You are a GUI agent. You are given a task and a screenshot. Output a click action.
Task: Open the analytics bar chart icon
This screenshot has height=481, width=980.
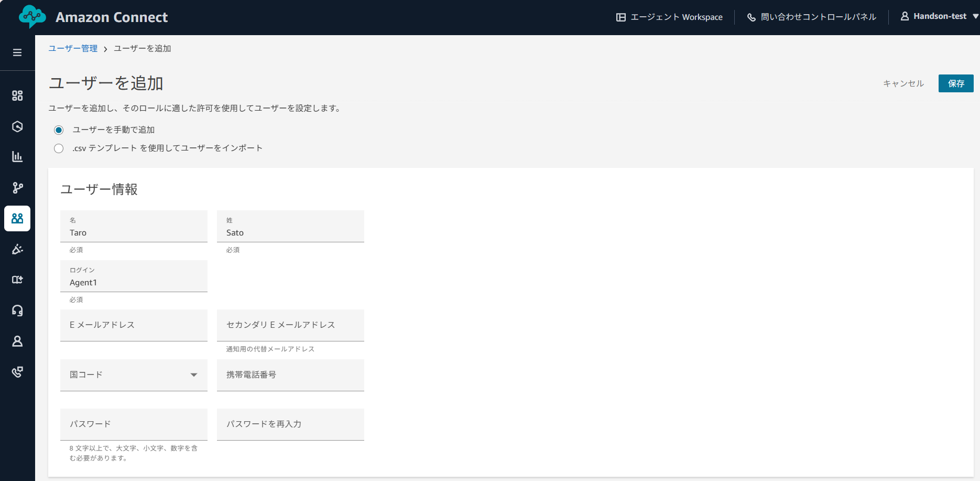(x=17, y=157)
